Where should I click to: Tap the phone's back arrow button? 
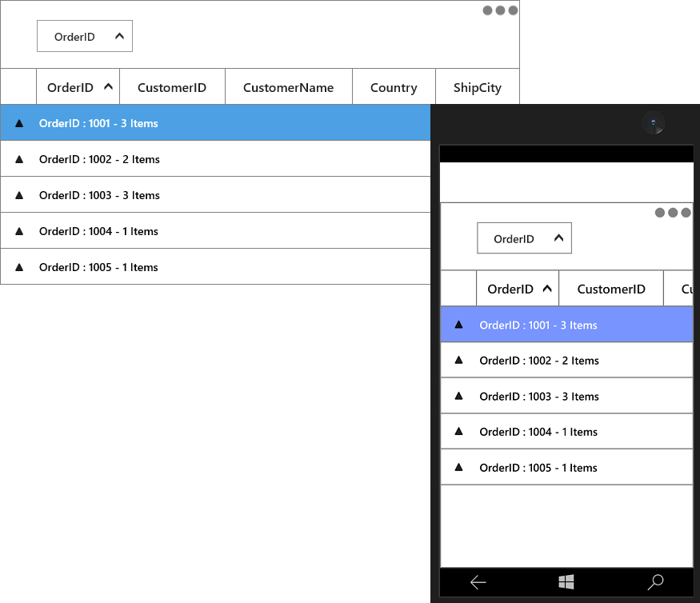coord(478,582)
